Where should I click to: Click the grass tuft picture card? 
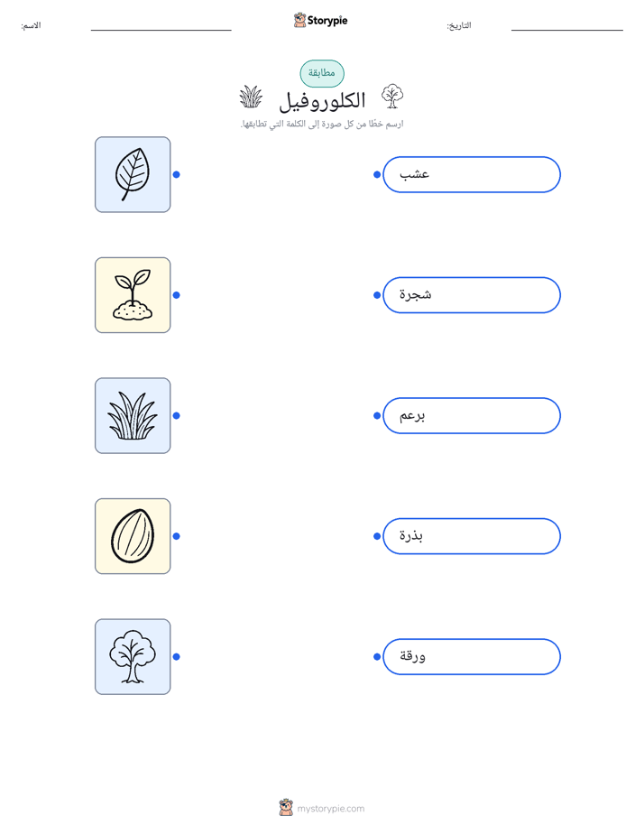(x=133, y=415)
